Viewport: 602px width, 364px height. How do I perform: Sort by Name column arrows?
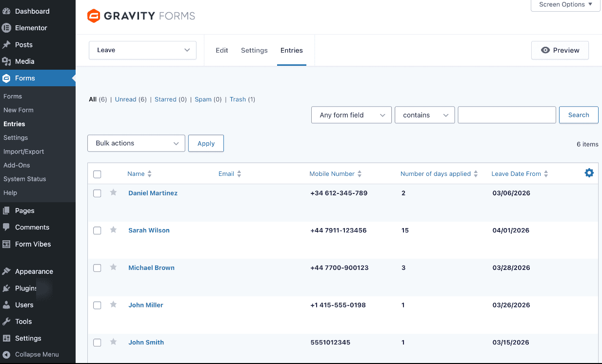click(x=150, y=174)
